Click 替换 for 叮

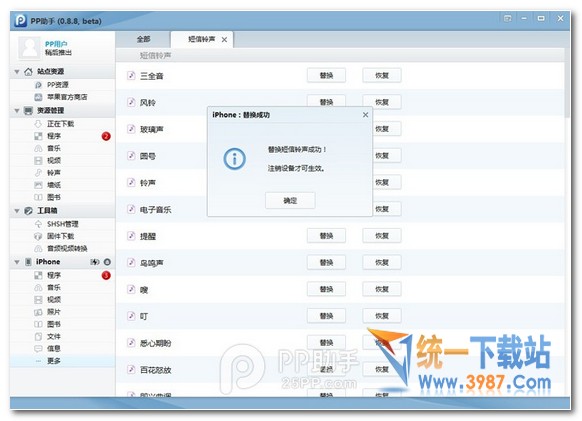click(326, 316)
